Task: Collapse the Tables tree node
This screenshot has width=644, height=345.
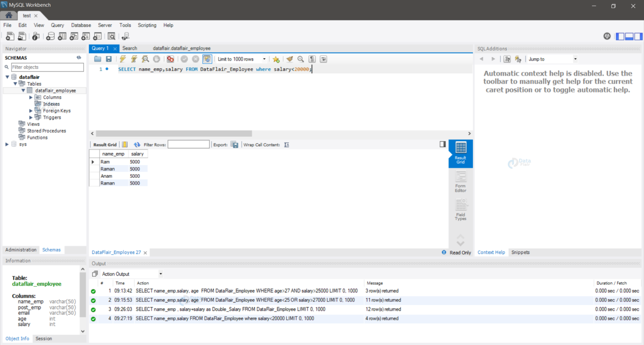Action: click(15, 84)
